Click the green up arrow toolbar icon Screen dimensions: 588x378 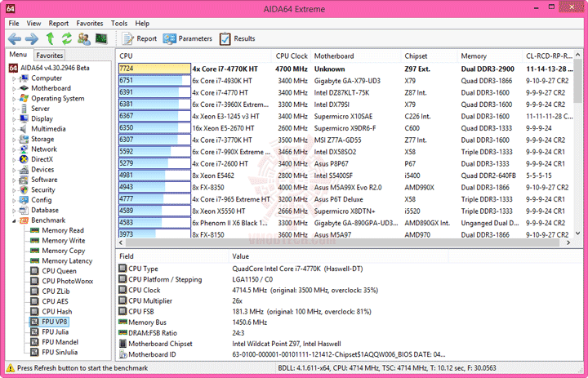point(50,38)
